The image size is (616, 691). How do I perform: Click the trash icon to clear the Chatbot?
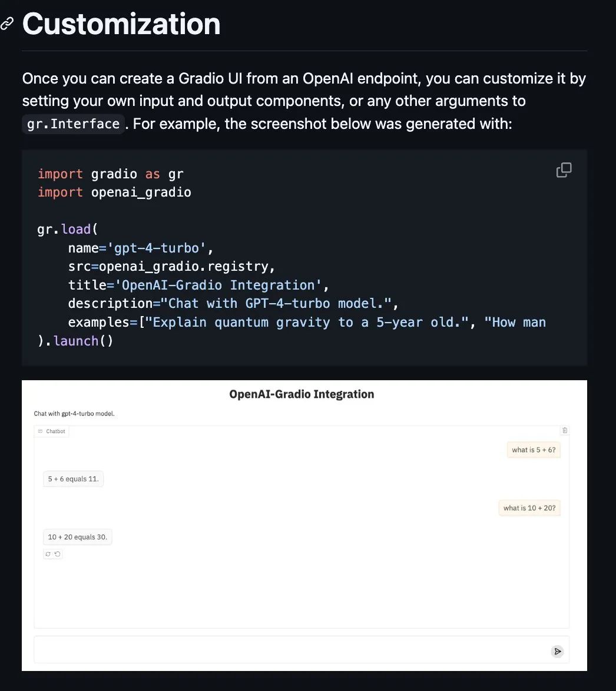pyautogui.click(x=565, y=430)
